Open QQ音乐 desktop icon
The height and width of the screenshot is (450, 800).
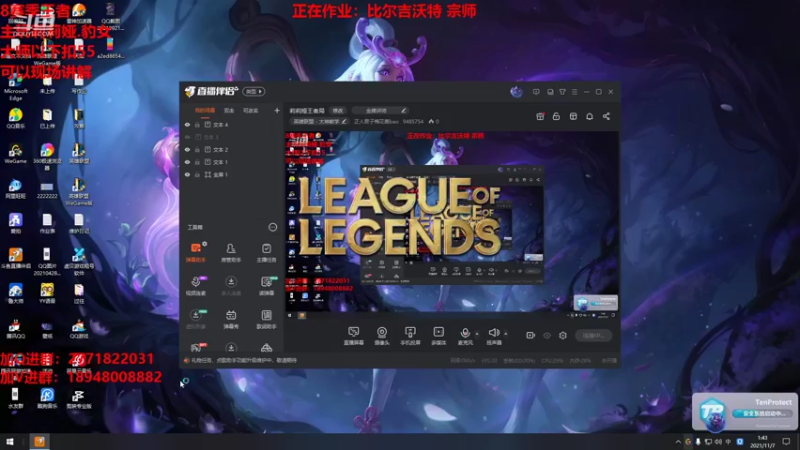click(x=15, y=118)
